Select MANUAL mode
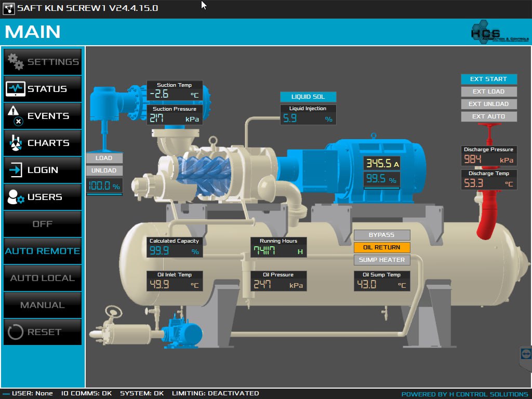 [43, 304]
